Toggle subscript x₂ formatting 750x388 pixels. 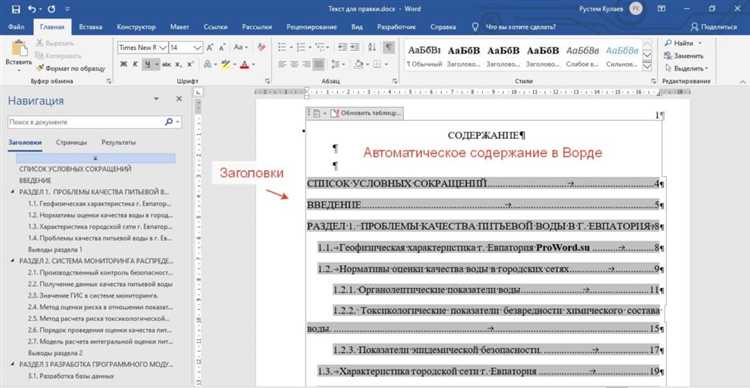tap(178, 64)
